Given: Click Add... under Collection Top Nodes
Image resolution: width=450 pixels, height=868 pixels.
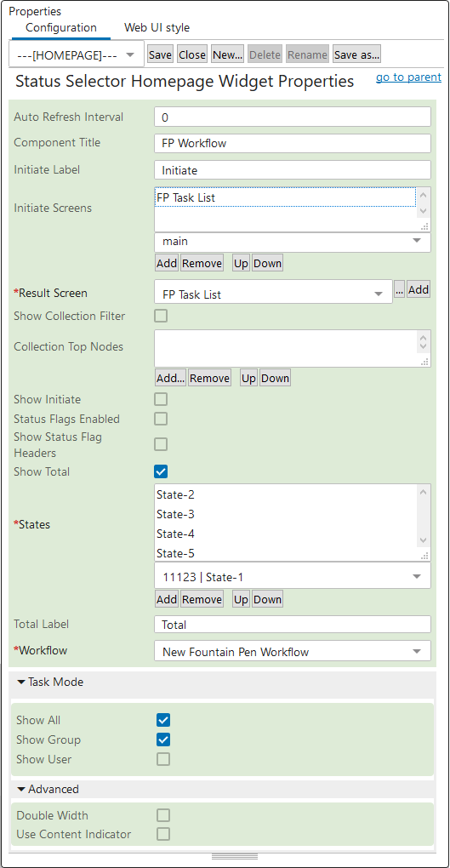Looking at the screenshot, I should (x=170, y=378).
